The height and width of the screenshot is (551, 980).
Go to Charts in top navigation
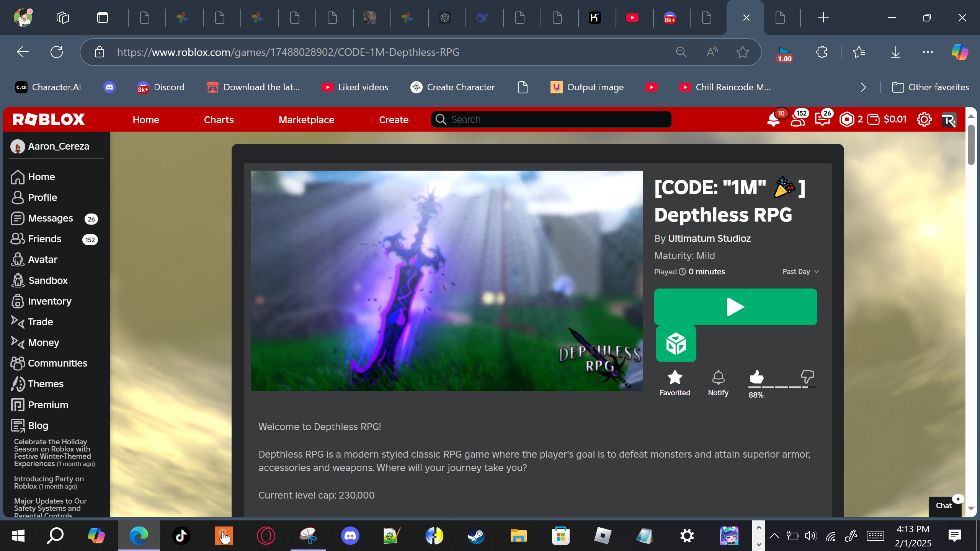pyautogui.click(x=219, y=120)
